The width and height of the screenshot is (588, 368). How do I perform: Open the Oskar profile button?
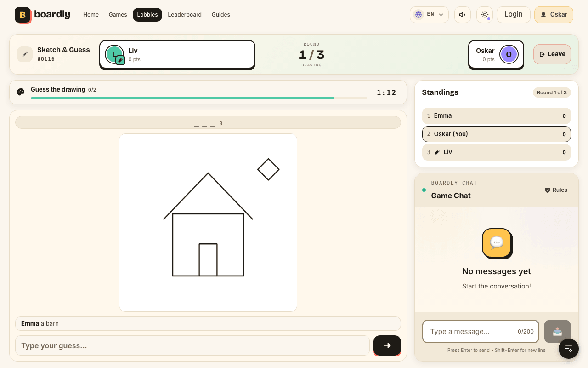coord(554,15)
